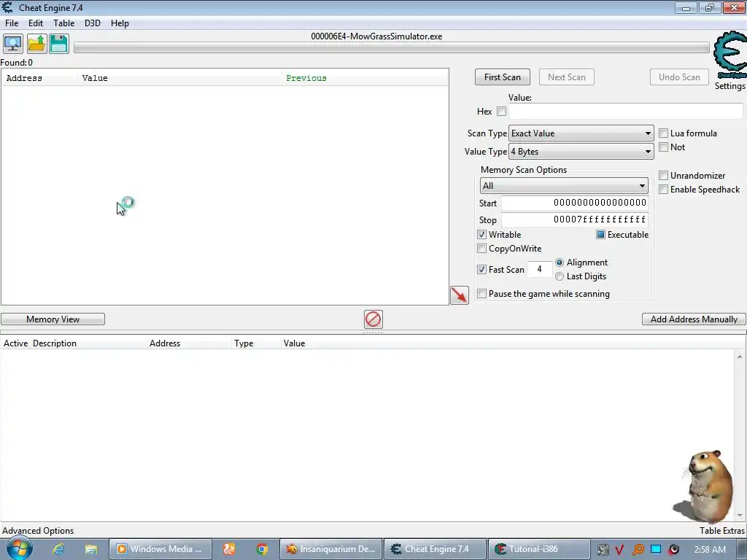Click the Previous column header
The width and height of the screenshot is (747, 560).
(x=365, y=78)
